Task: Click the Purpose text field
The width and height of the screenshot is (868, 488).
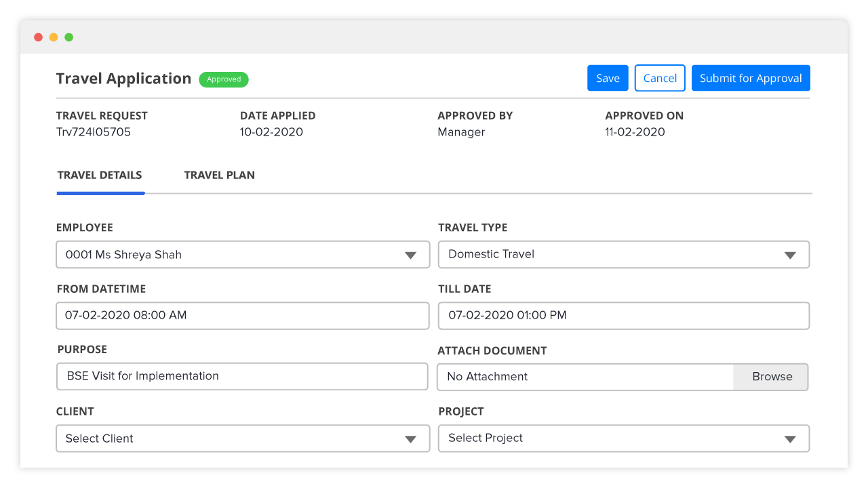Action: 242,376
